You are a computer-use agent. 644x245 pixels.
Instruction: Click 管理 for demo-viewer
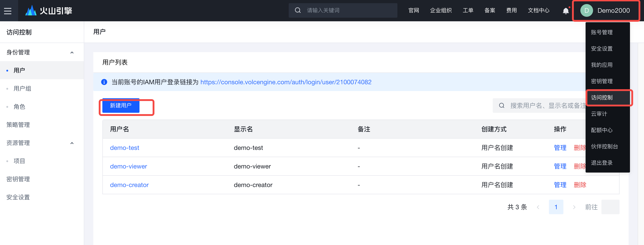point(560,166)
